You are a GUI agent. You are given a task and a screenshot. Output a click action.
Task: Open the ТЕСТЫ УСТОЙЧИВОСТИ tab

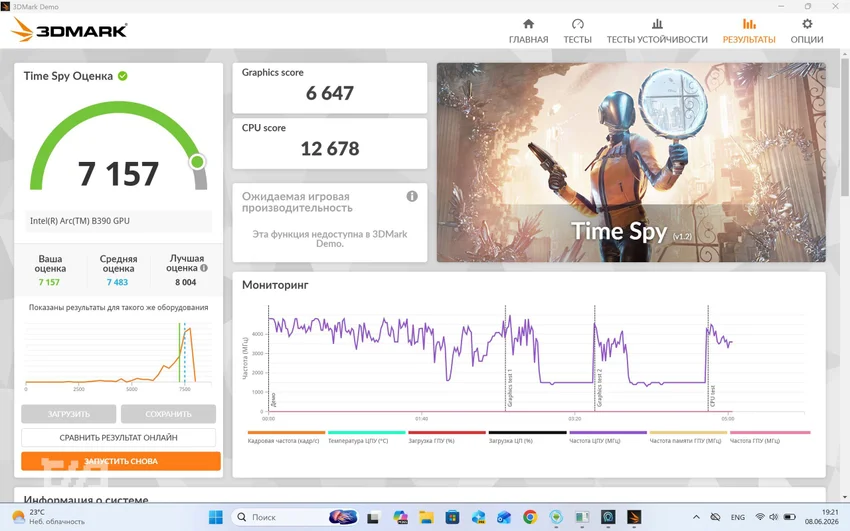tap(657, 31)
